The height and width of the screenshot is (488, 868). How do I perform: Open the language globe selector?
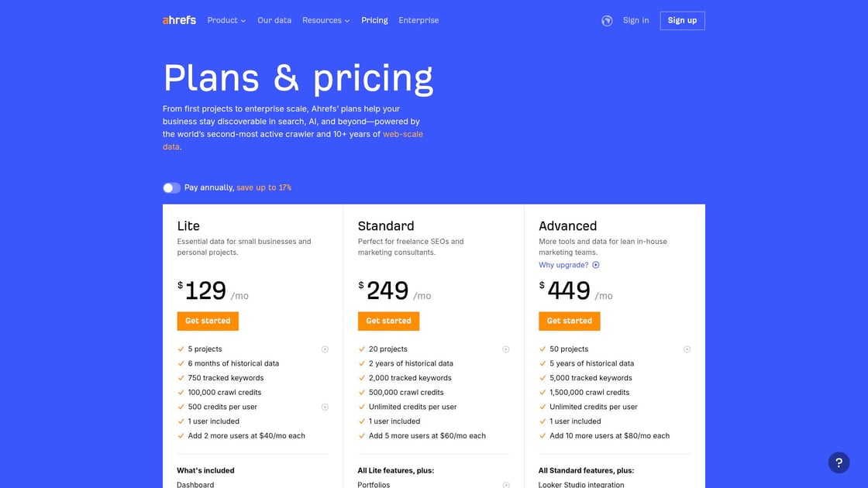(x=607, y=21)
